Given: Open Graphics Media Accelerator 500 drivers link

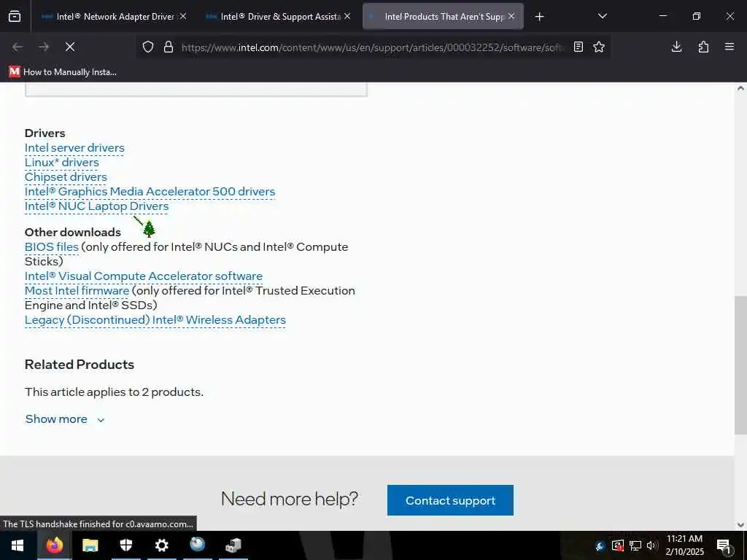Looking at the screenshot, I should (150, 192).
